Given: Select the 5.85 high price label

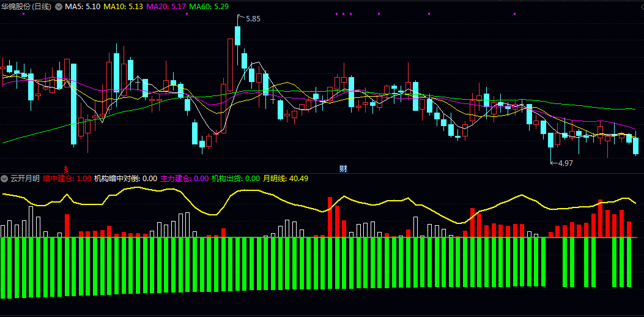Looking at the screenshot, I should (x=253, y=19).
